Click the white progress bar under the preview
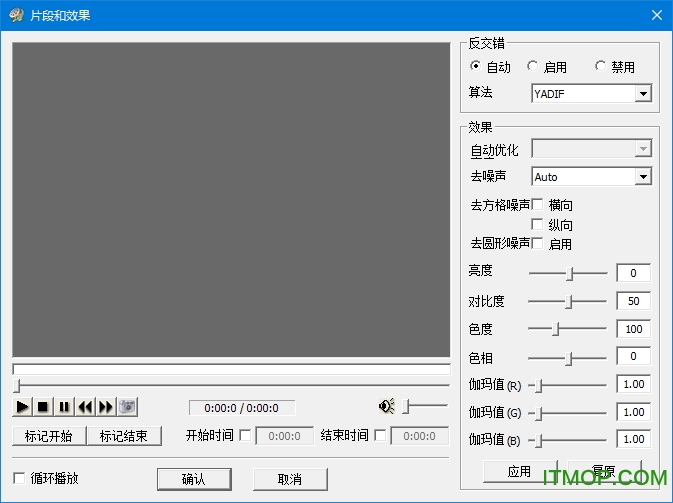Viewport: 673px width, 503px height. click(231, 369)
